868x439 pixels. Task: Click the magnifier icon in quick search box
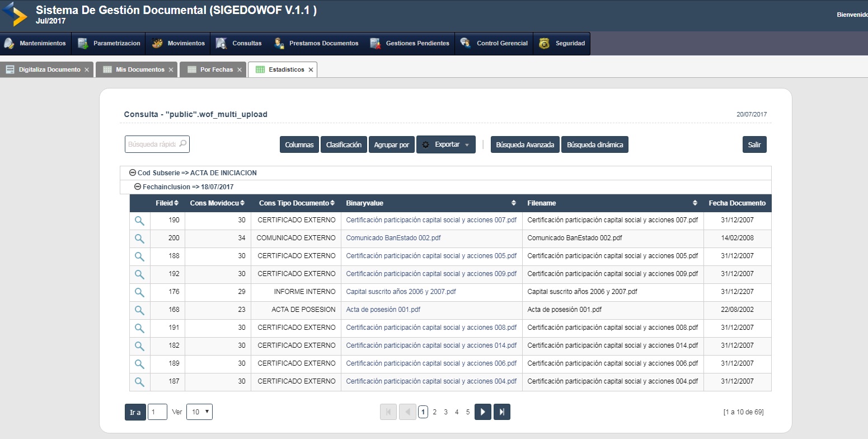(182, 144)
